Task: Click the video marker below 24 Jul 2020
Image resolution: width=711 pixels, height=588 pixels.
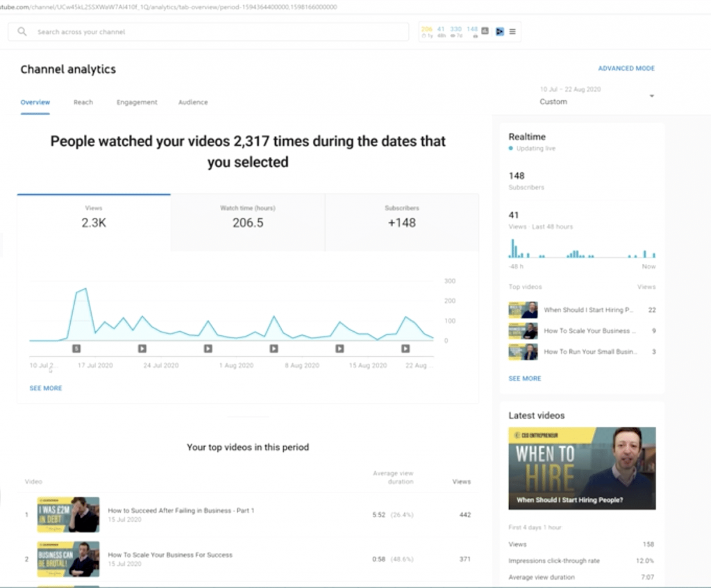Action: (142, 348)
